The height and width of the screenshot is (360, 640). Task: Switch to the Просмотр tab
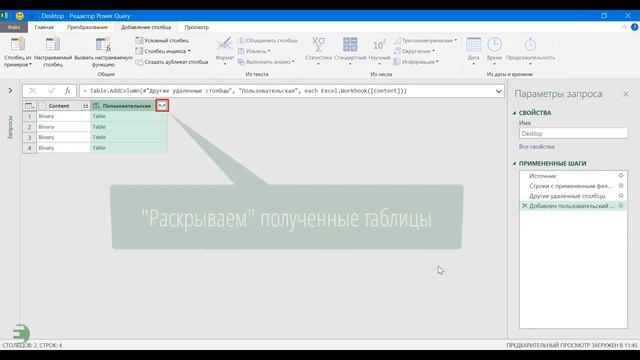coord(196,27)
